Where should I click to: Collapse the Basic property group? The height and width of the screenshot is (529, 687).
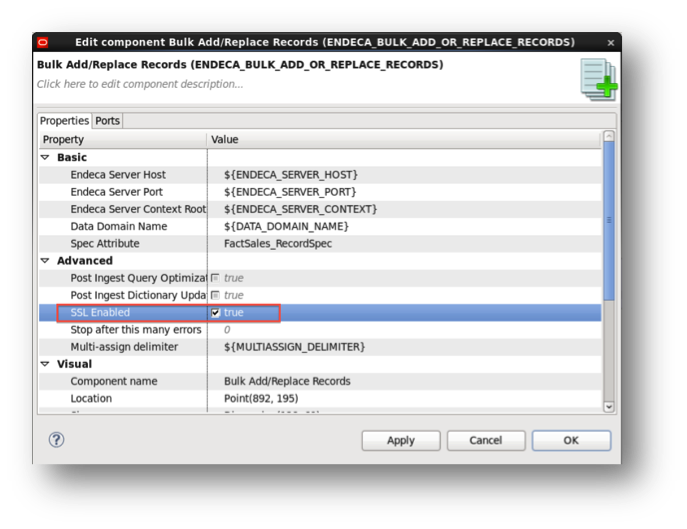click(x=45, y=157)
